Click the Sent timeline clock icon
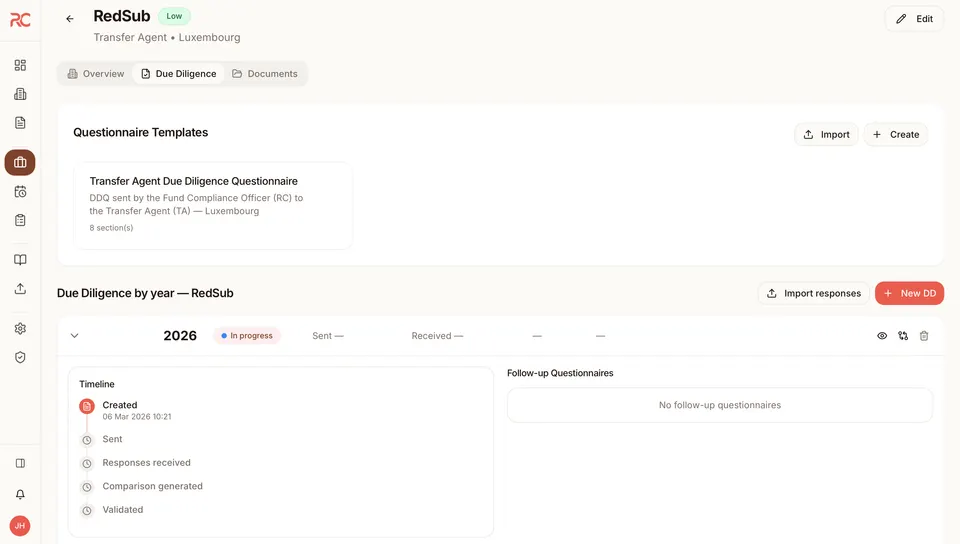The height and width of the screenshot is (544, 960). [x=87, y=440]
